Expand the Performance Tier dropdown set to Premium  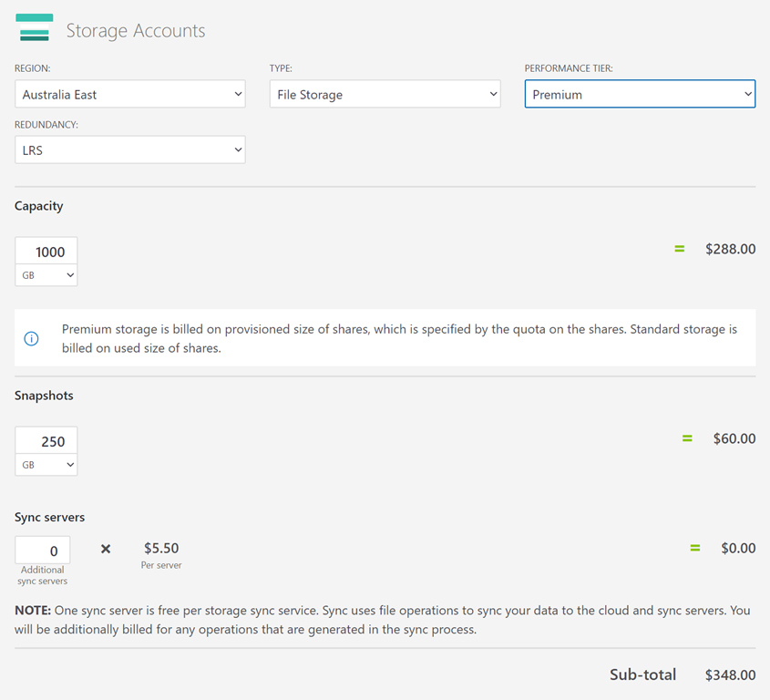click(x=640, y=95)
